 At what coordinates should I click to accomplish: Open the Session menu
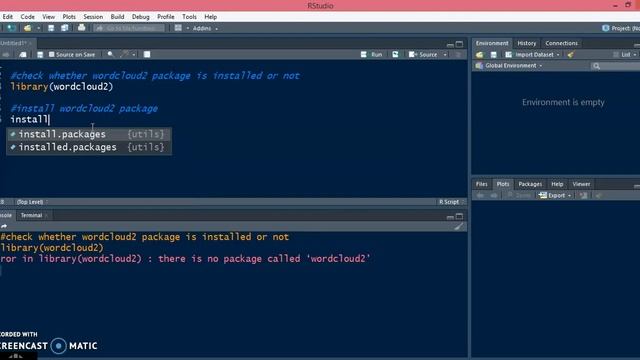point(93,17)
